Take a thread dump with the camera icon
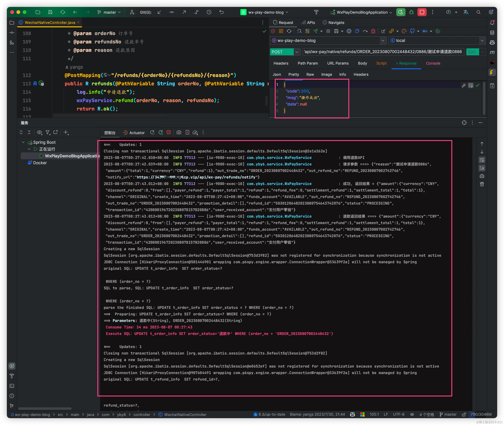Viewport: 504px width, 425px height. (x=179, y=132)
